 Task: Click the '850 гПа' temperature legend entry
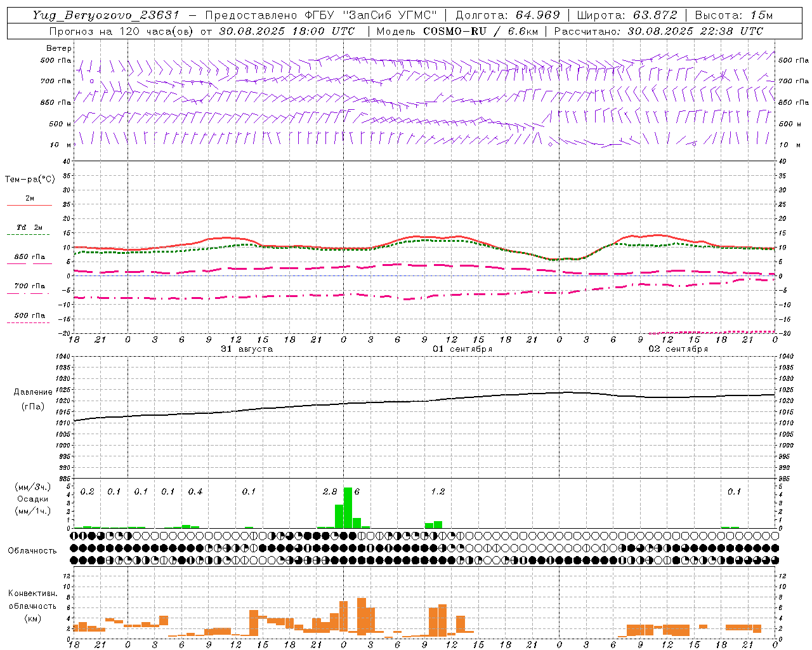click(x=29, y=257)
